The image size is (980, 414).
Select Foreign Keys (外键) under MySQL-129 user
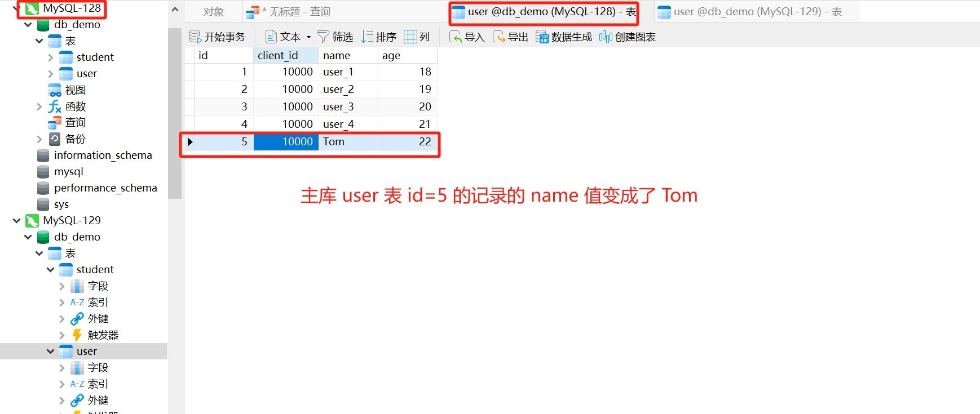coord(98,400)
